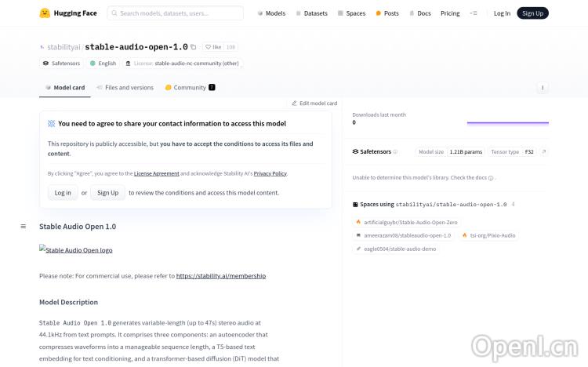The image size is (588, 367).
Task: Expand the tensor details arrow icon
Action: [x=544, y=151]
